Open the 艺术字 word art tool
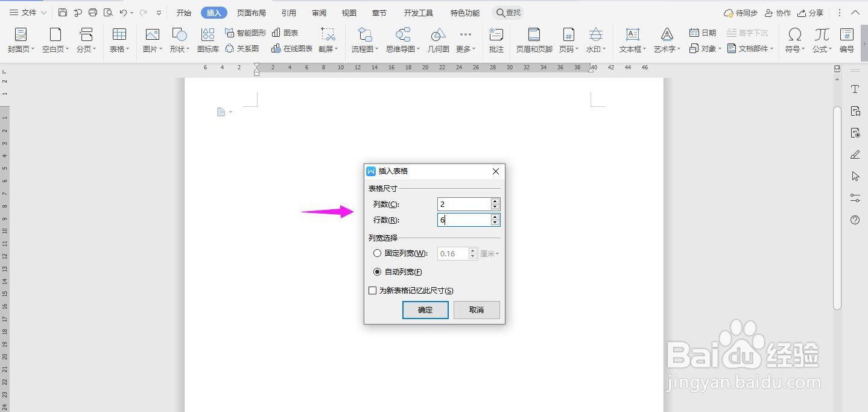 [667, 40]
